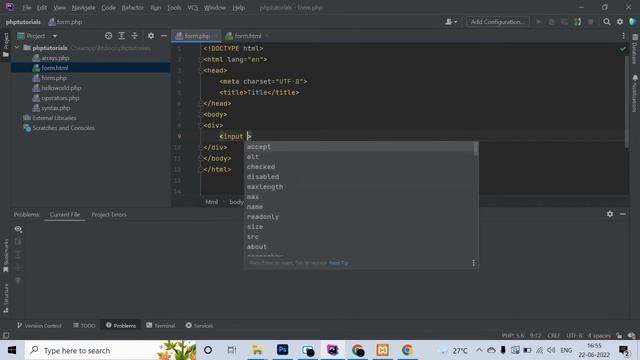Click Expand All in Project panel
Image resolution: width=640 pixels, height=360 pixels.
pos(122,36)
